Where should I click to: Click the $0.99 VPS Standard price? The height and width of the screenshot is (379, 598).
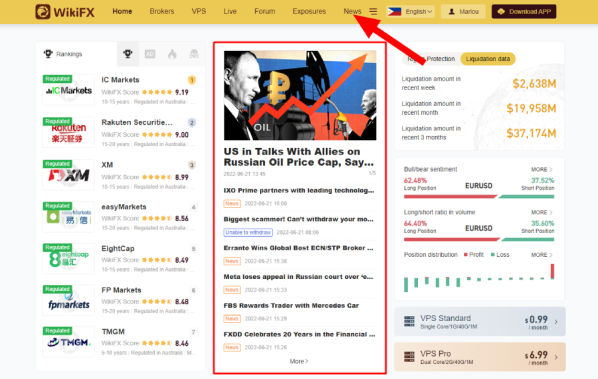tap(536, 320)
